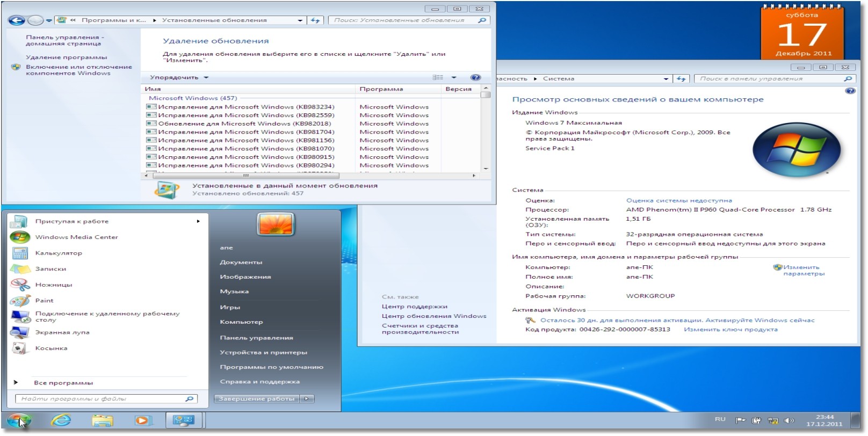
Task: Expand view options dropdown arrow in updates toolbar
Action: click(x=454, y=77)
